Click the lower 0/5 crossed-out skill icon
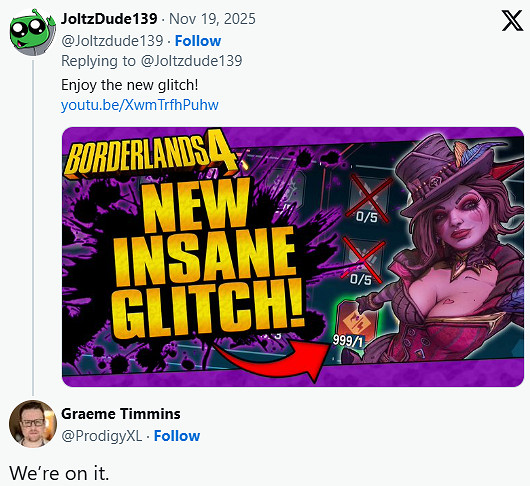 (x=363, y=261)
